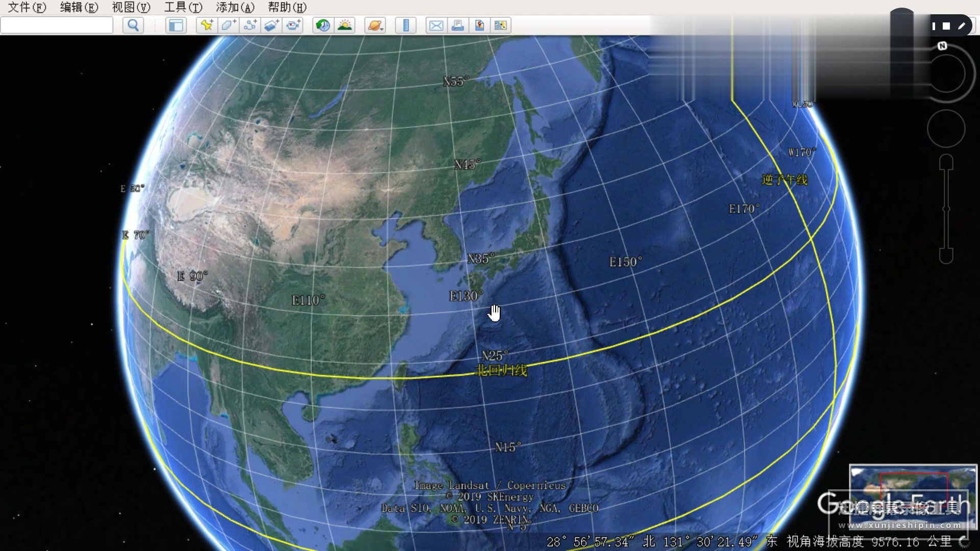
Task: Click the E150° longitude label
Action: click(x=625, y=262)
